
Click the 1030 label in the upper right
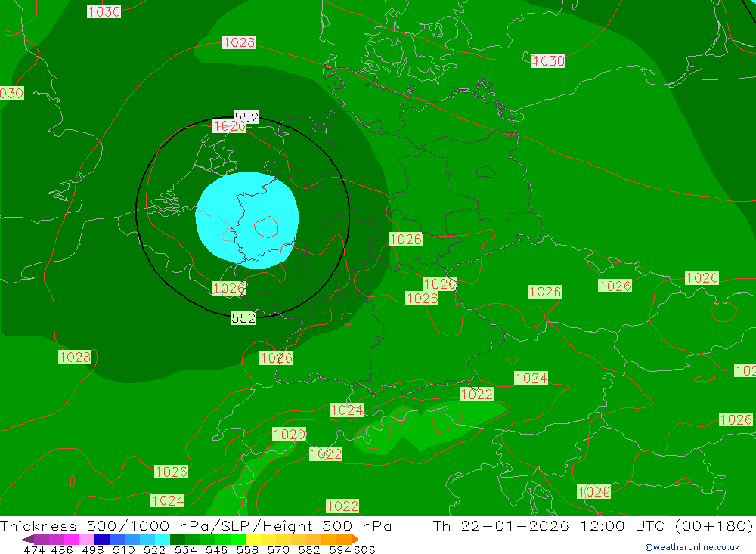pos(548,60)
